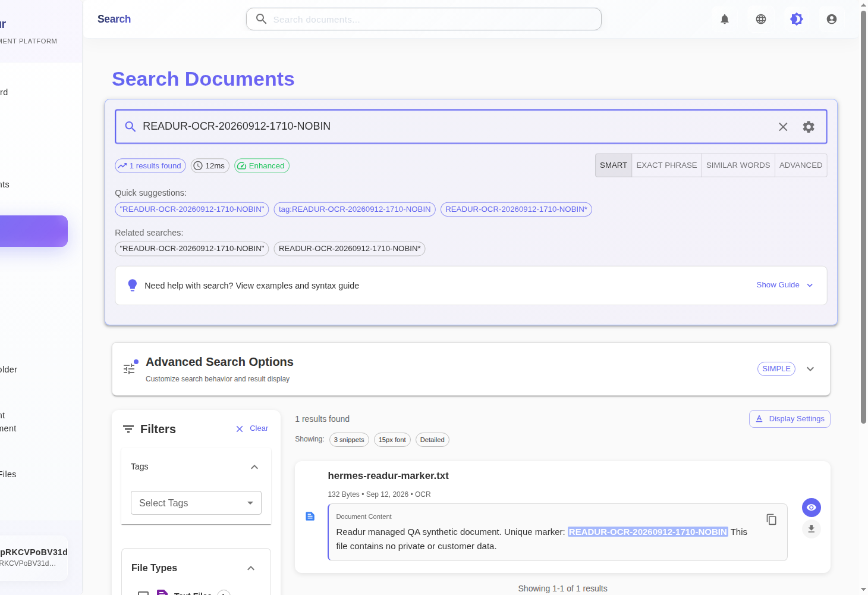Screen dimensions: 868x595
Task: Open search settings gear in query box
Action: click(809, 127)
